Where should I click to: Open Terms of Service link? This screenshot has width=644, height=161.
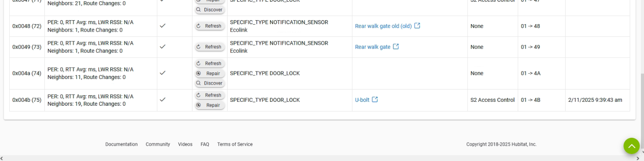click(235, 144)
